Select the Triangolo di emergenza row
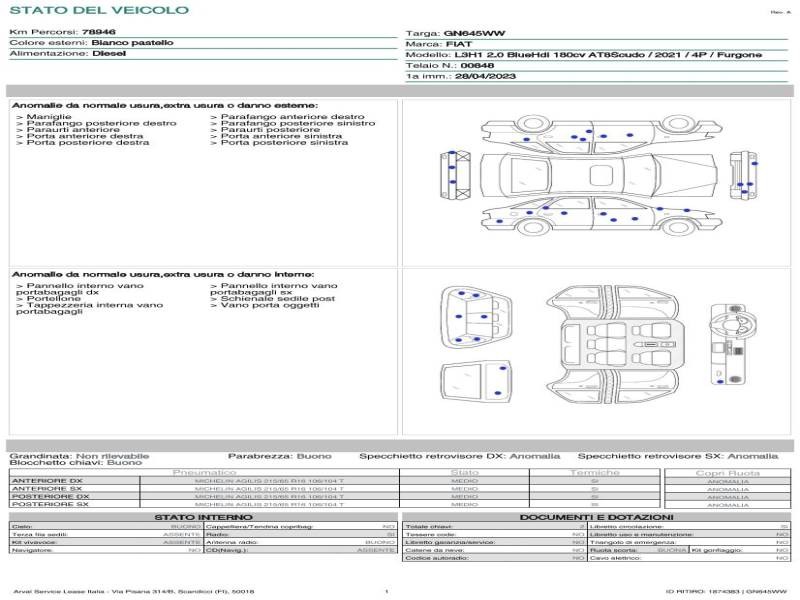 [689, 542]
